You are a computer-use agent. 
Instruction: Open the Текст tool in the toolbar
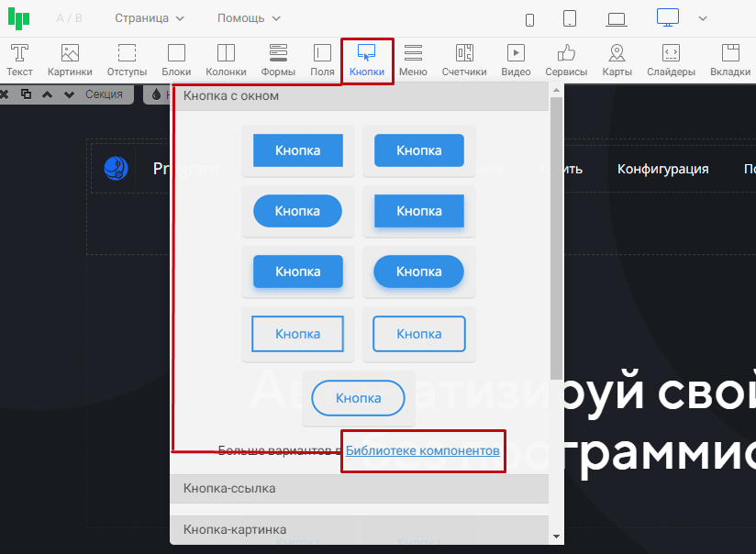coord(19,61)
